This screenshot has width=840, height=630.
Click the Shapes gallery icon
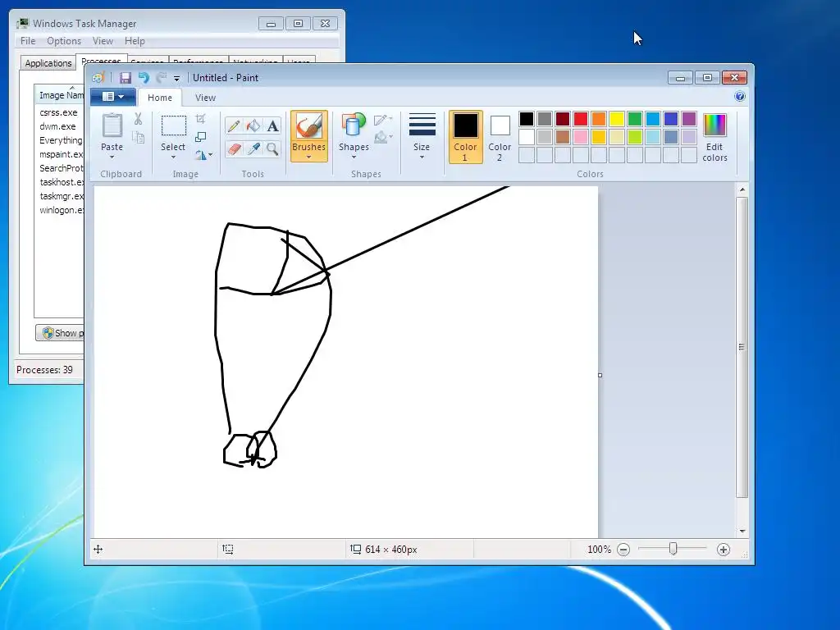(x=354, y=126)
